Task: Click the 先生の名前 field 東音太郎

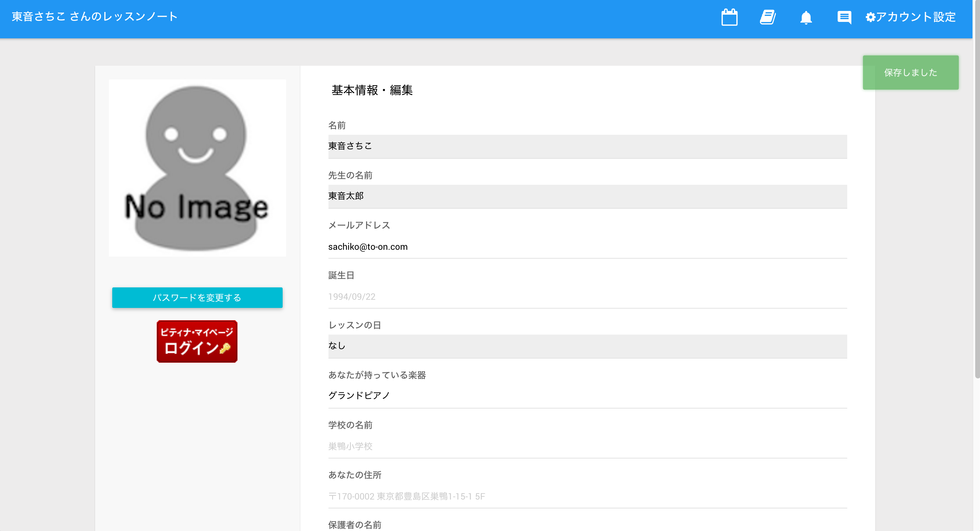Action: pos(587,196)
